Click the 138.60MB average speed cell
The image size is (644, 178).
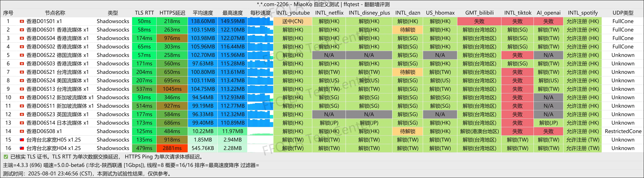(x=203, y=21)
